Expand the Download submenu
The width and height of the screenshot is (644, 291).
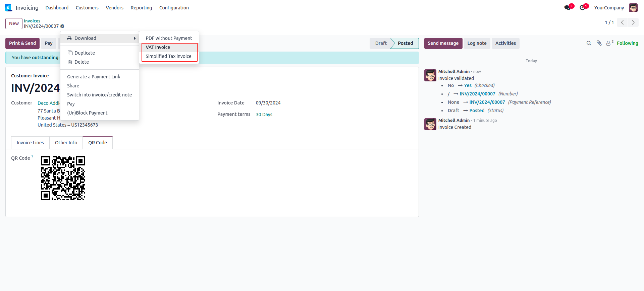[x=100, y=38]
